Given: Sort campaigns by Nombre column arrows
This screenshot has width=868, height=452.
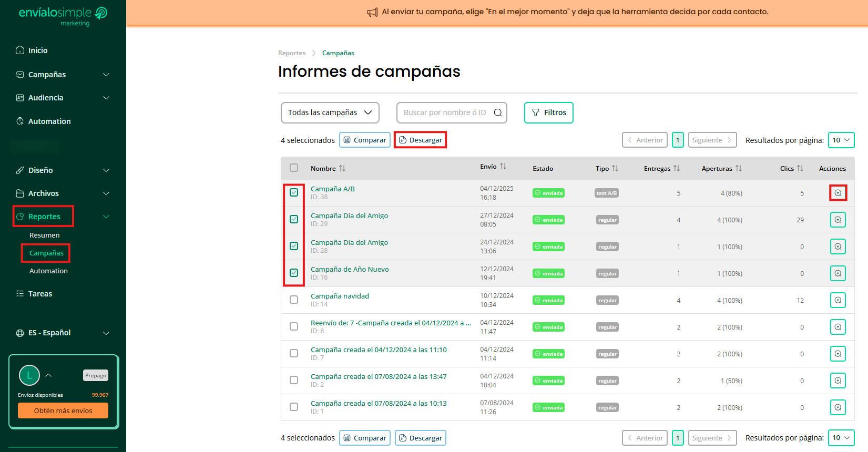Looking at the screenshot, I should click(x=342, y=168).
